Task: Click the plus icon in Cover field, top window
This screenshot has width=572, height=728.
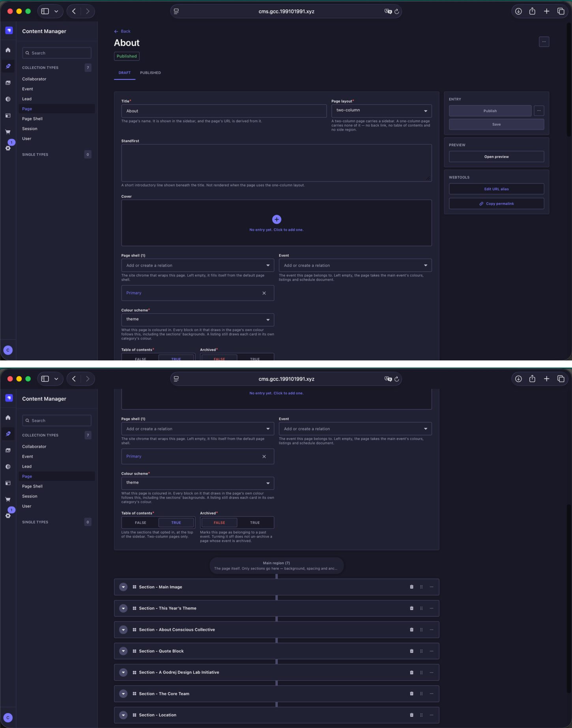Action: [x=277, y=220]
